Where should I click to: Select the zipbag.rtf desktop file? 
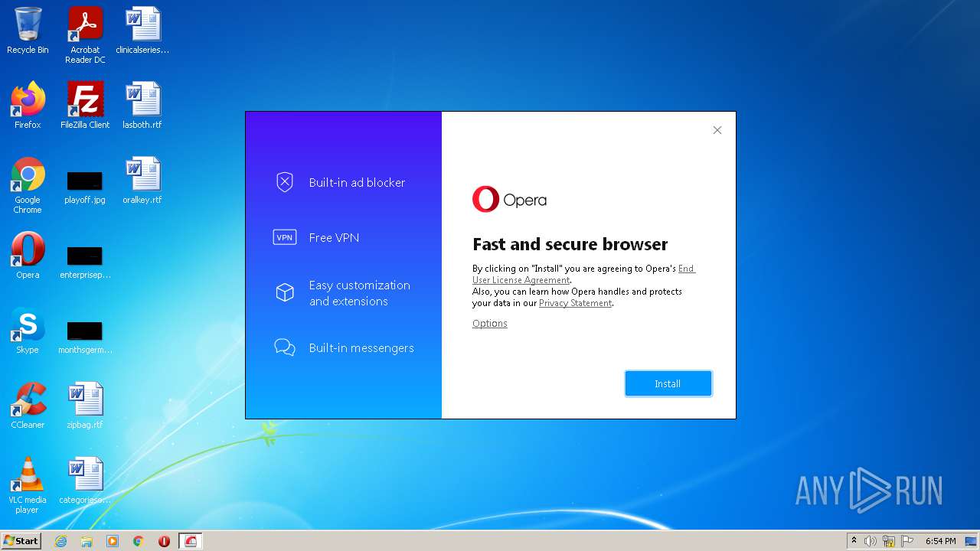(85, 406)
